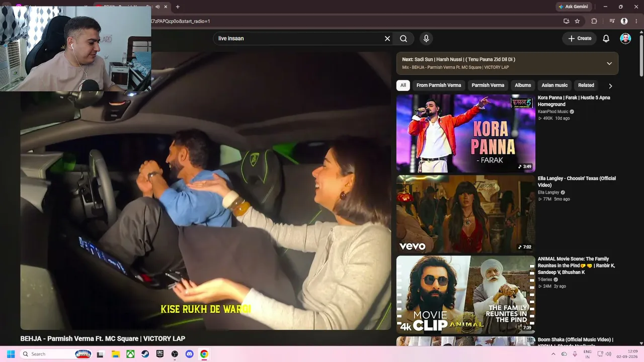Click the Create button

pos(580,39)
